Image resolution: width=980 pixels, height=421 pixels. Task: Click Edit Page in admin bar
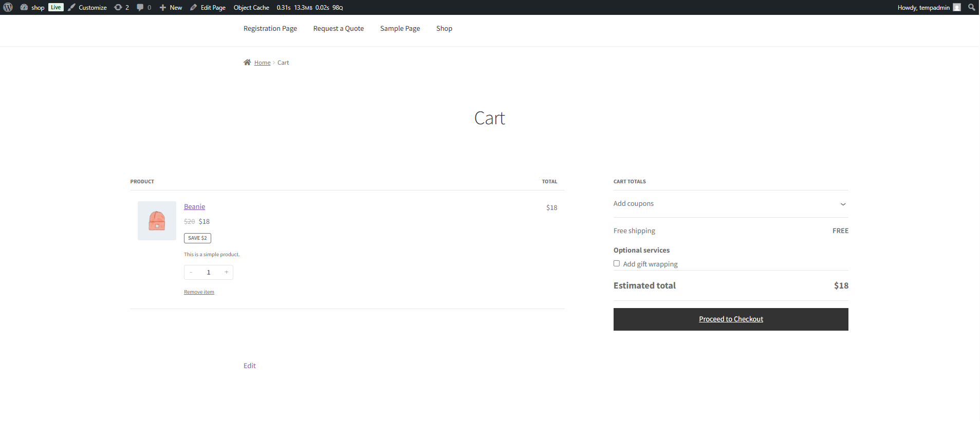point(208,7)
